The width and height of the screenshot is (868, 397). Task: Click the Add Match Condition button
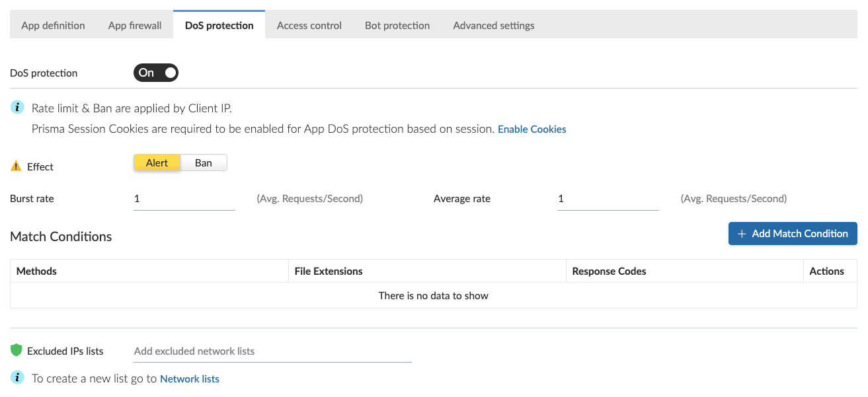coord(793,234)
